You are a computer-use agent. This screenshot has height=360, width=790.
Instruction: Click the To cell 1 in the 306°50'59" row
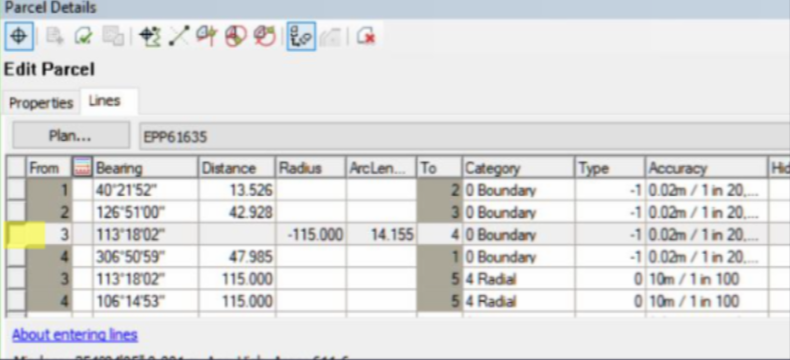click(439, 257)
